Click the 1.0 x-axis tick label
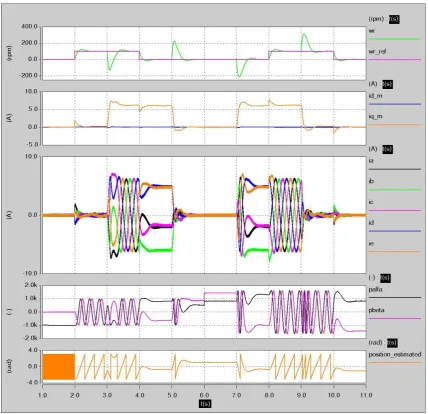 point(43,395)
